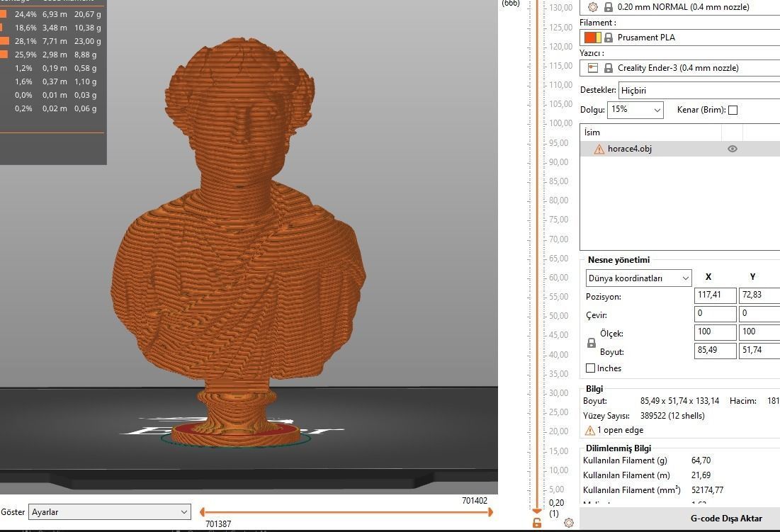Image resolution: width=780 pixels, height=532 pixels.
Task: Click the 28,1% legend row
Action: tap(51, 41)
